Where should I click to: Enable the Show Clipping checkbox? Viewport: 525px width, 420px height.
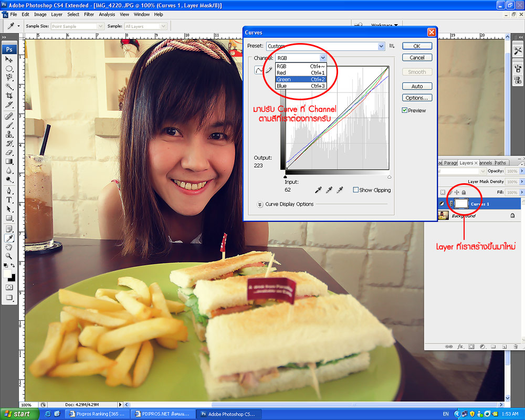(x=356, y=190)
